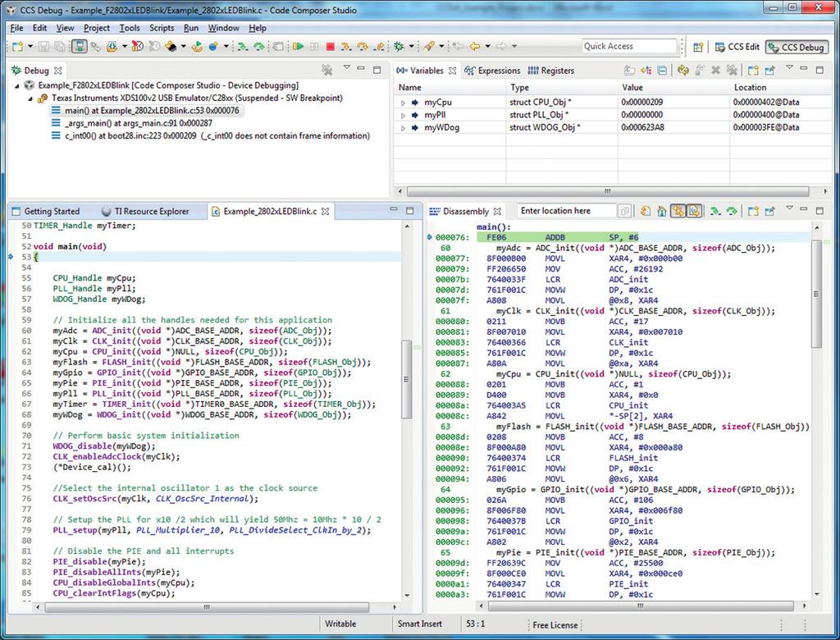Open the File menu
This screenshot has width=840, height=640.
coord(16,28)
